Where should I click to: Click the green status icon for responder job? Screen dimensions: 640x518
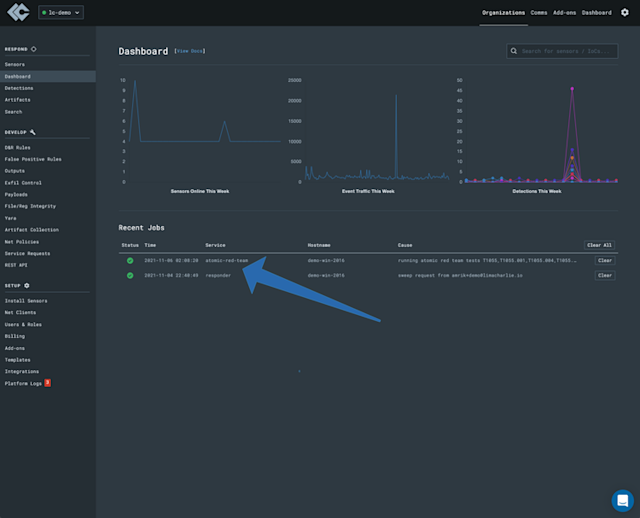coord(130,276)
